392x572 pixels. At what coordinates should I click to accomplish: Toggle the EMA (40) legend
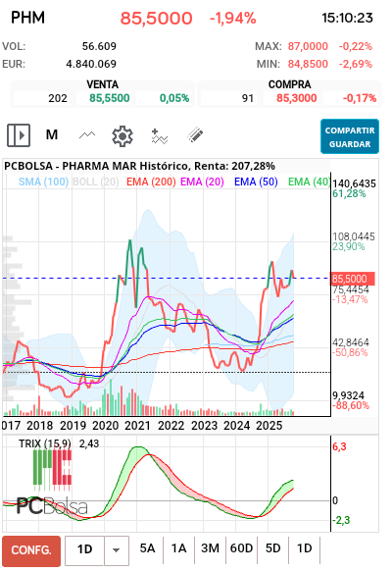(309, 182)
